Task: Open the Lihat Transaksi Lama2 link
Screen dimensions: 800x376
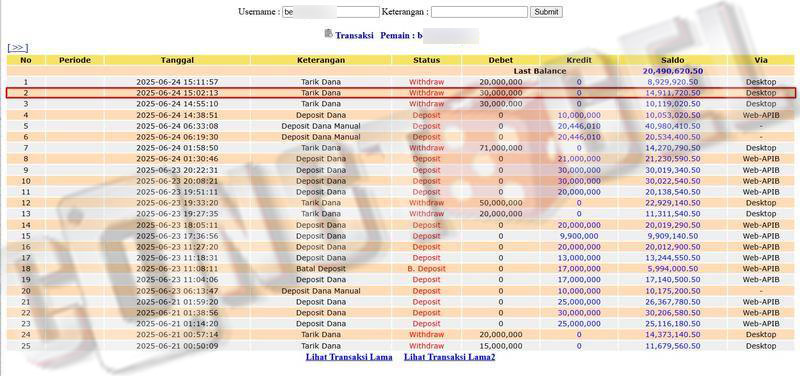Action: (449, 357)
